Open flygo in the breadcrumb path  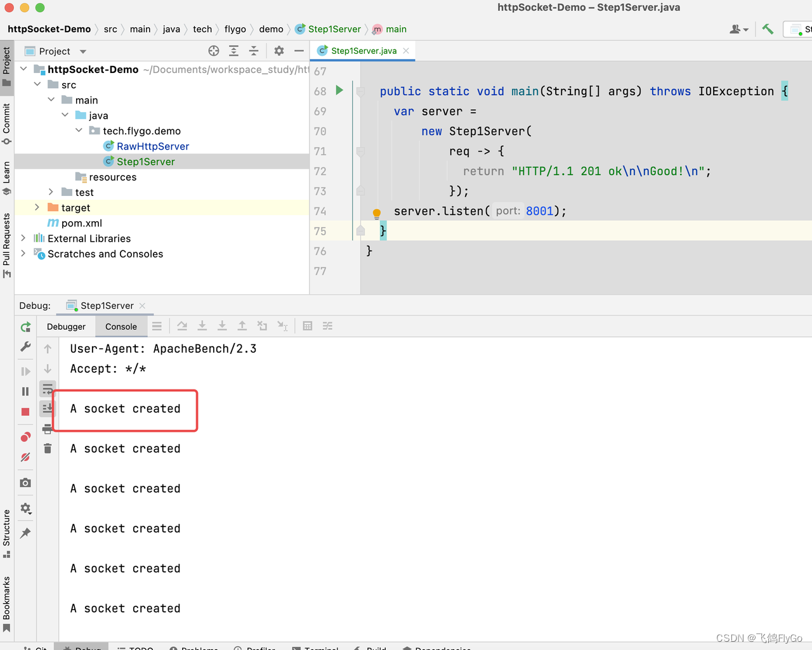coord(235,29)
